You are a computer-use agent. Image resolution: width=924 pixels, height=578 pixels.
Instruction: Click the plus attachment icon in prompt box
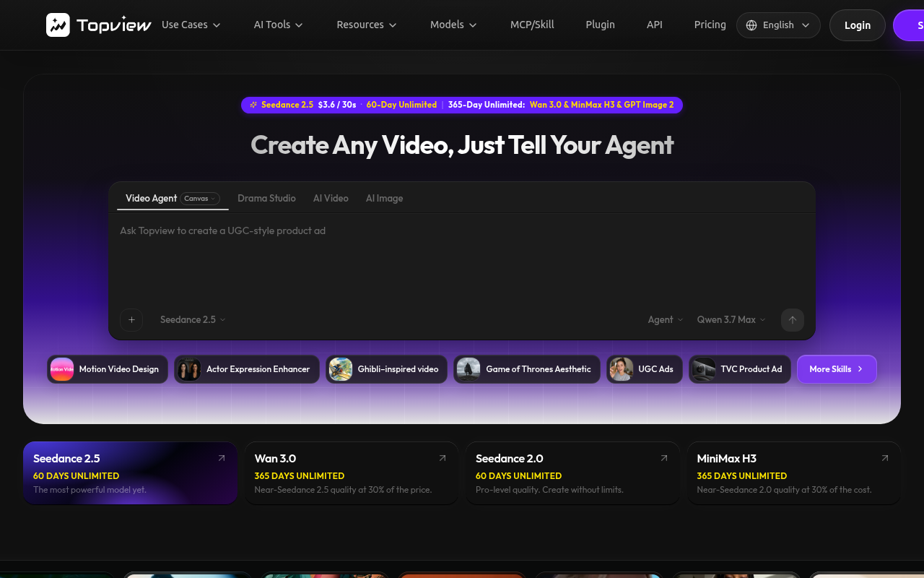tap(131, 319)
